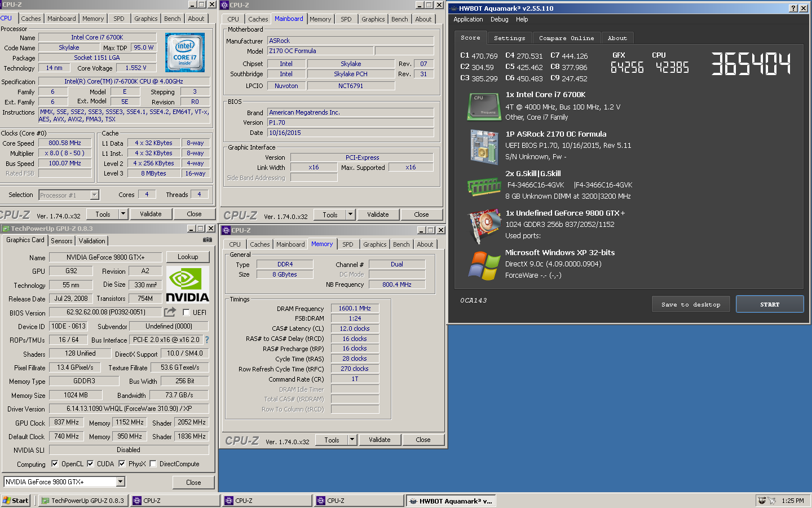Open the Tools dropdown arrow in Mainboard window

tap(350, 214)
